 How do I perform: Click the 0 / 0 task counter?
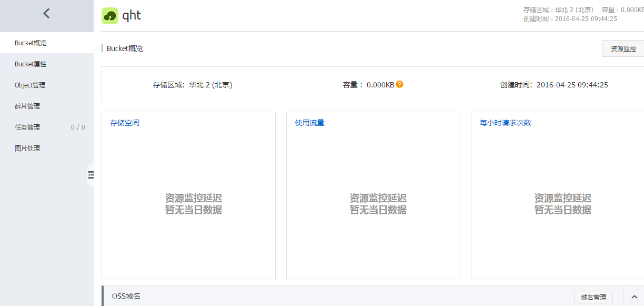click(78, 127)
